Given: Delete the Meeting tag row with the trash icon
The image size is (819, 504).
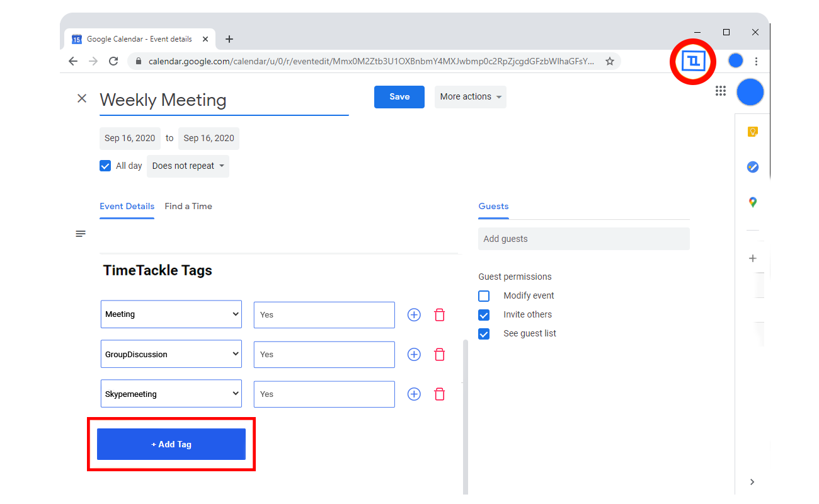Looking at the screenshot, I should point(439,314).
